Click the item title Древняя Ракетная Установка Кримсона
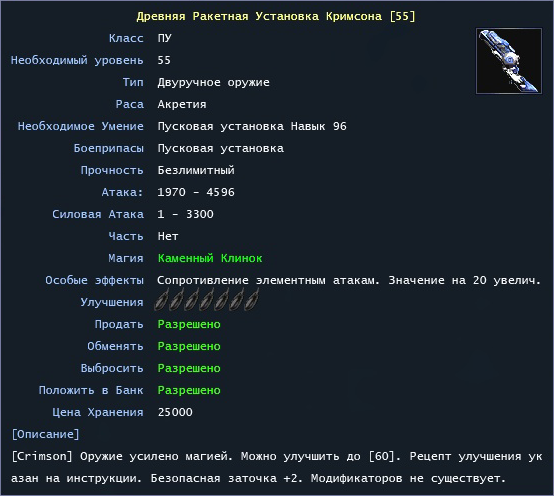The image size is (554, 496). pyautogui.click(x=259, y=16)
